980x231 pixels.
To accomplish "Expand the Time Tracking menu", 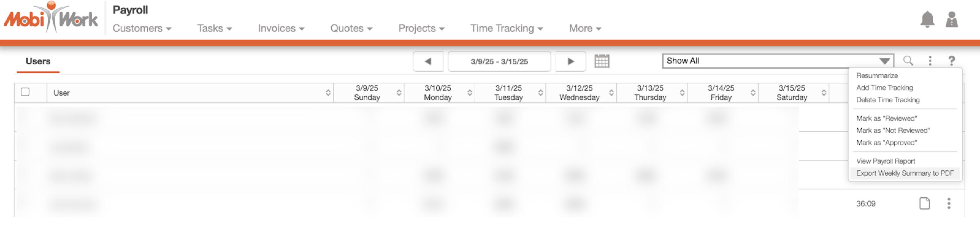I will click(x=506, y=28).
